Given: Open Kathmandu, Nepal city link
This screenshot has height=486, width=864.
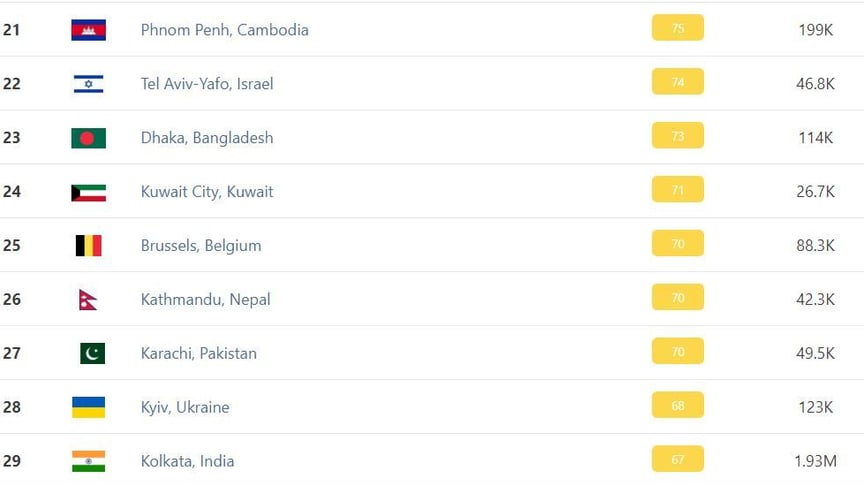Looking at the screenshot, I should pos(206,299).
